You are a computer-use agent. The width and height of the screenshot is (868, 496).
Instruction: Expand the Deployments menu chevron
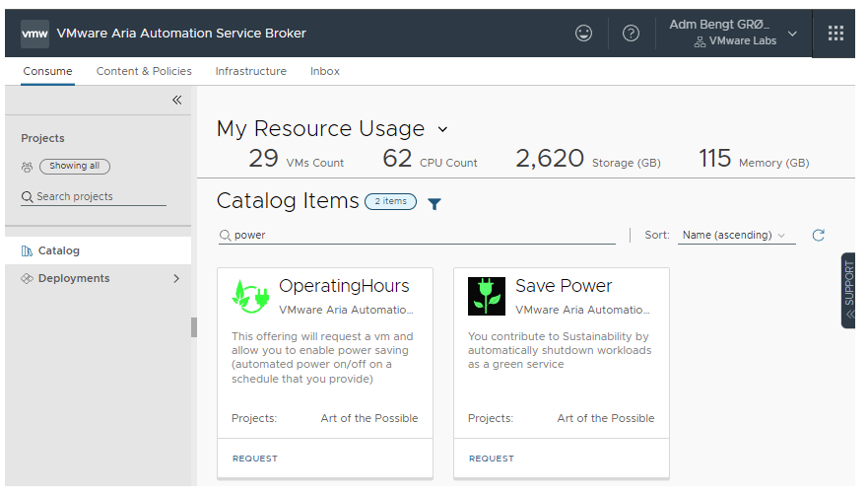pos(176,279)
